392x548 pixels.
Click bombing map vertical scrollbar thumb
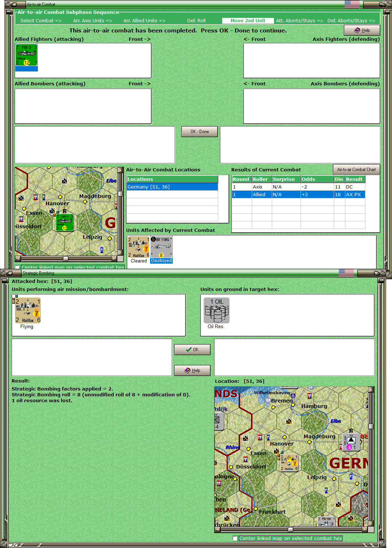click(x=371, y=426)
